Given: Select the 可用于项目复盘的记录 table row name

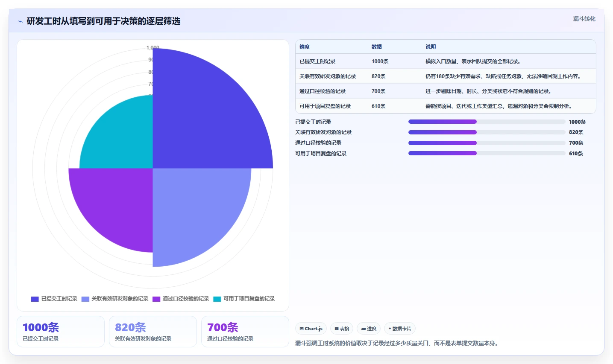Looking at the screenshot, I should pyautogui.click(x=325, y=106).
